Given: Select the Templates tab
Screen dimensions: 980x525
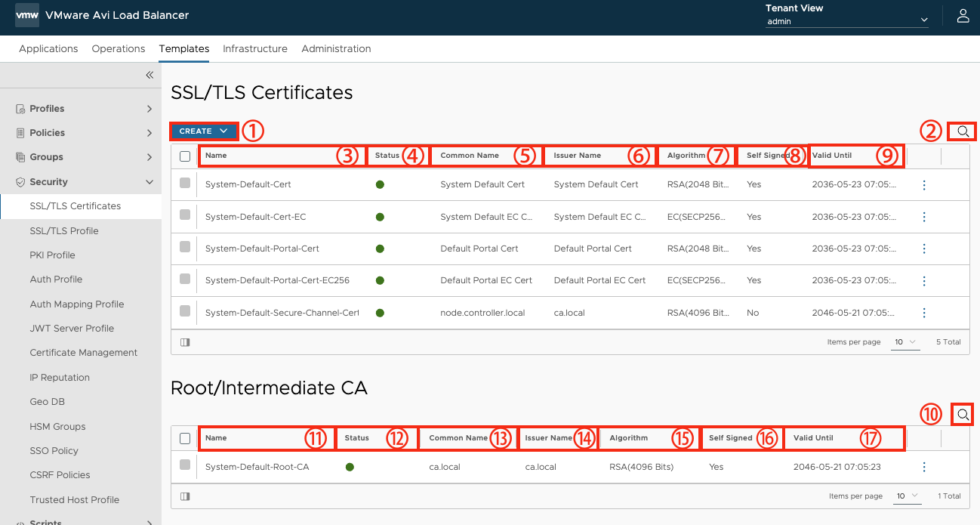Looking at the screenshot, I should point(184,48).
